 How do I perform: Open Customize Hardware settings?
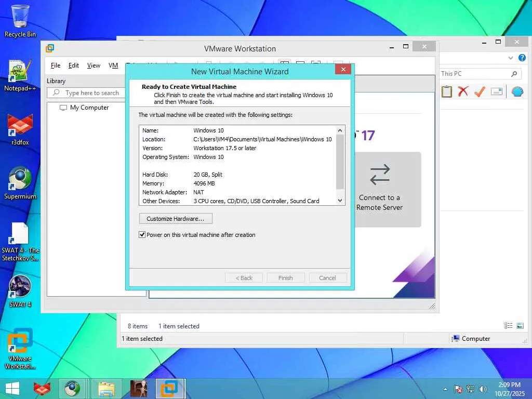point(176,219)
